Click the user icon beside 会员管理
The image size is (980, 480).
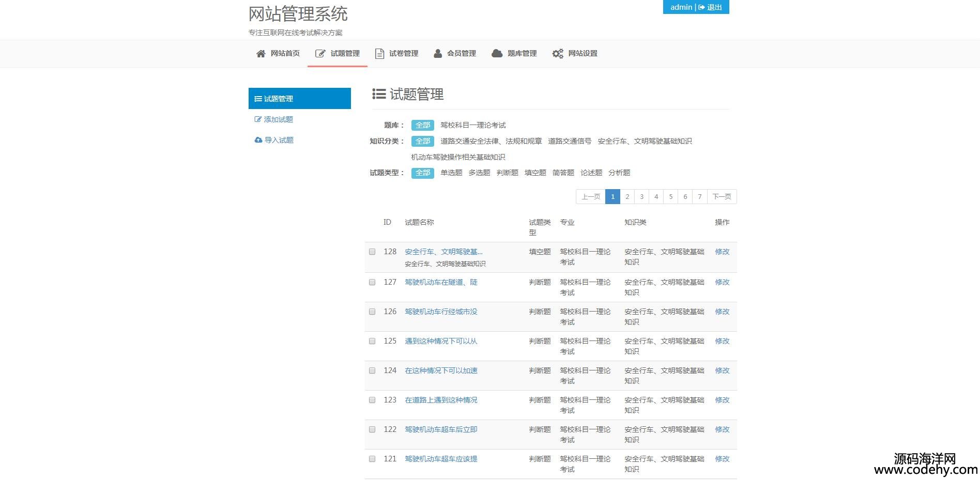click(438, 53)
